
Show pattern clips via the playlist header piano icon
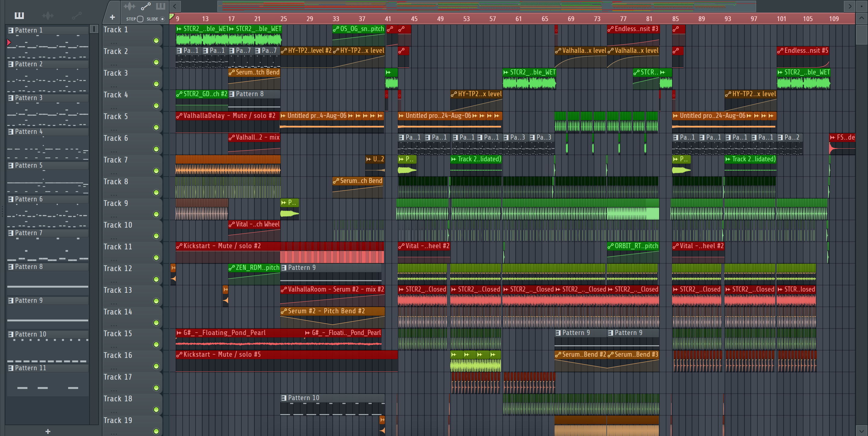coord(160,6)
